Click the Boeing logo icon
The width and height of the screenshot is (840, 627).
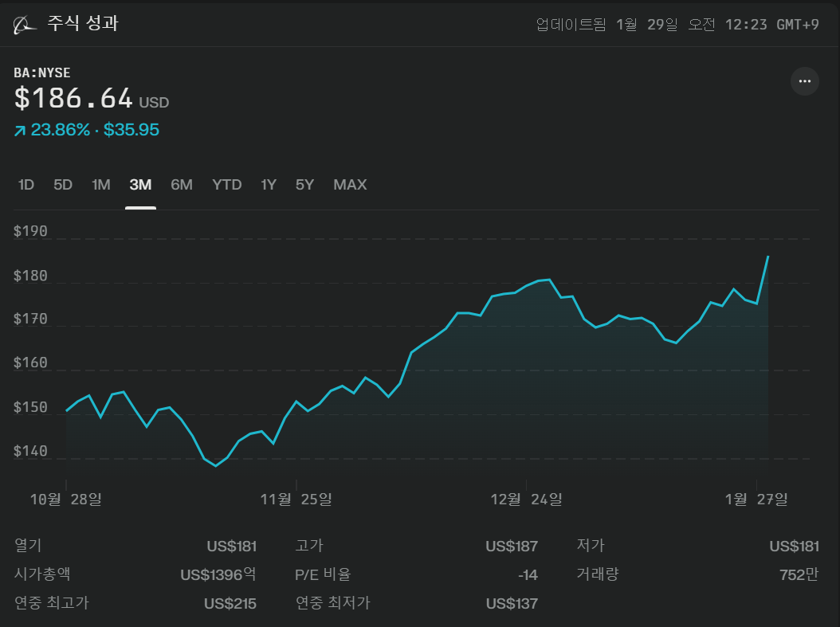click(x=25, y=25)
